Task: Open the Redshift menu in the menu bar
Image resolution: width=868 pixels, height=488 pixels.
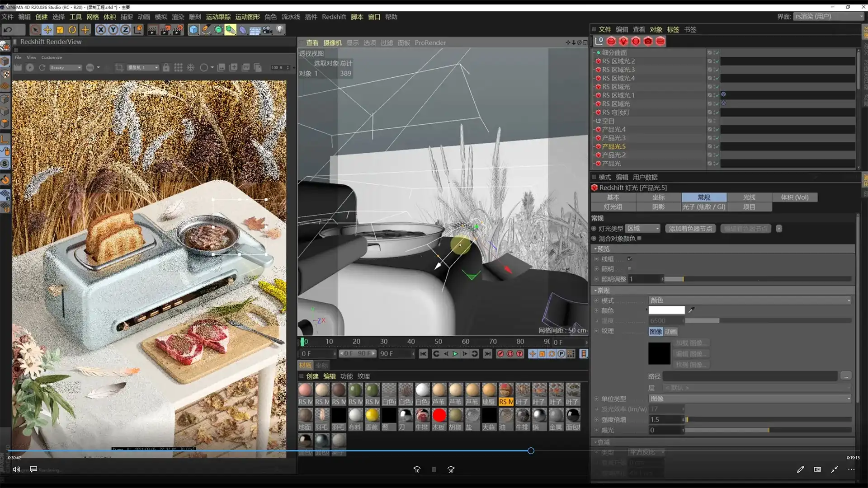Action: coord(334,17)
